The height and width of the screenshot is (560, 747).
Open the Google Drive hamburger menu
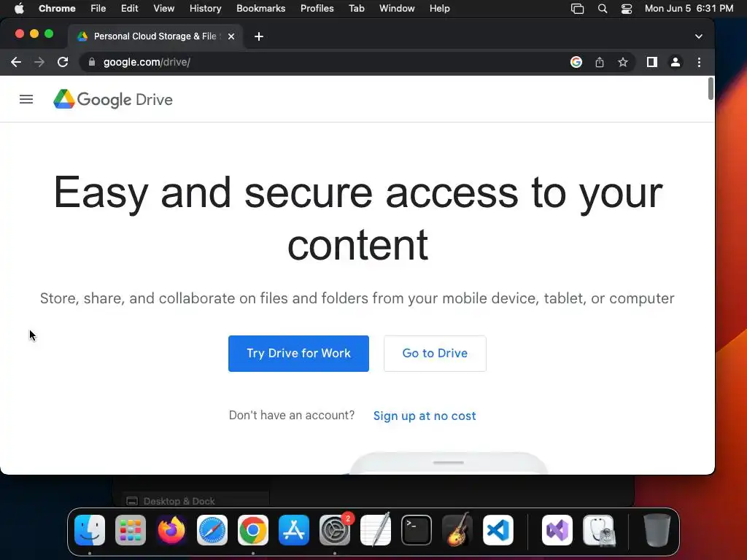tap(26, 99)
